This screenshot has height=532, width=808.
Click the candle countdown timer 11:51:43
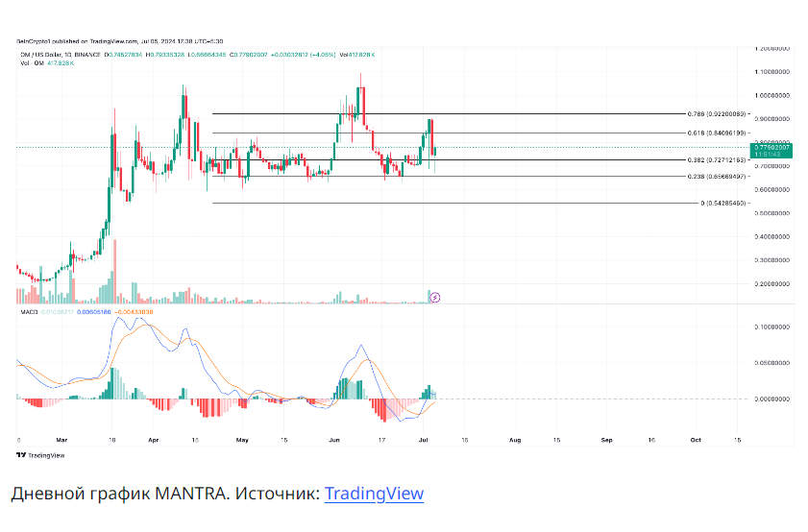tap(767, 154)
